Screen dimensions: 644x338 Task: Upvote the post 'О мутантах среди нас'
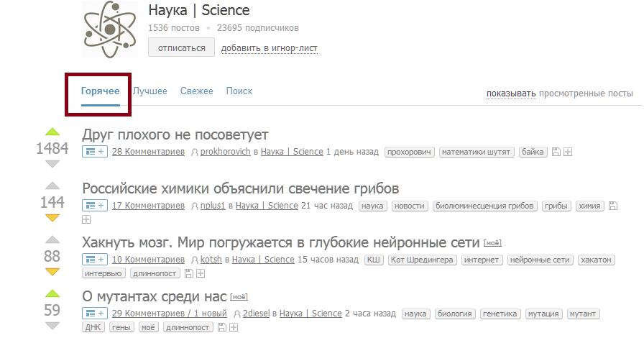pyautogui.click(x=52, y=293)
